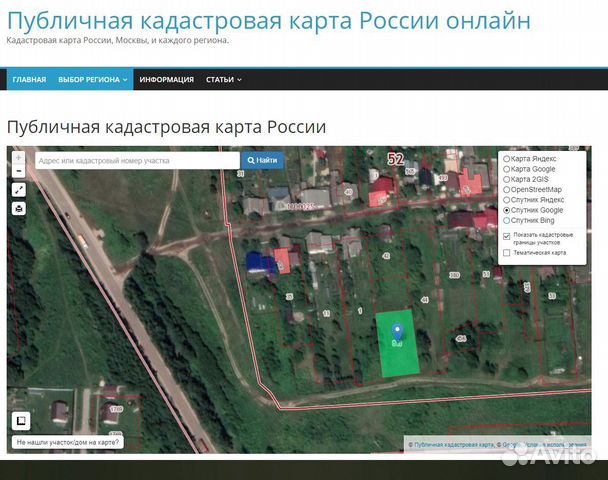Enable Тематическая карта checkbox

coord(506,253)
